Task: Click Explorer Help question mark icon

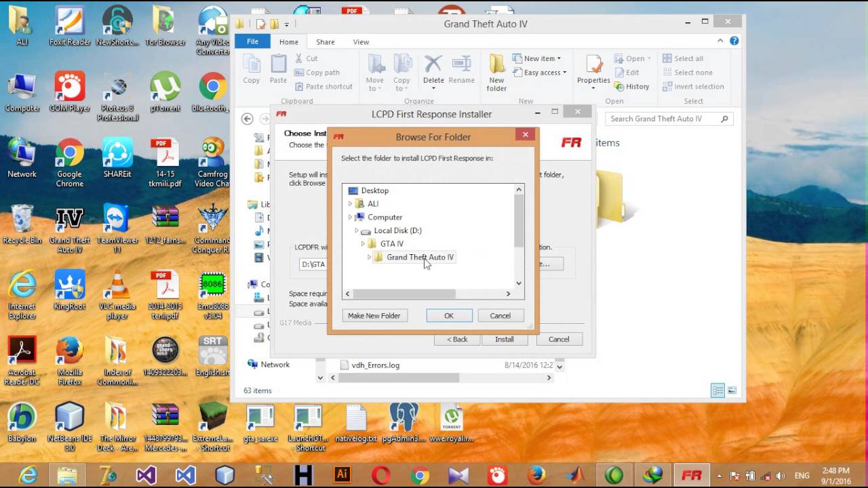Action: (734, 41)
